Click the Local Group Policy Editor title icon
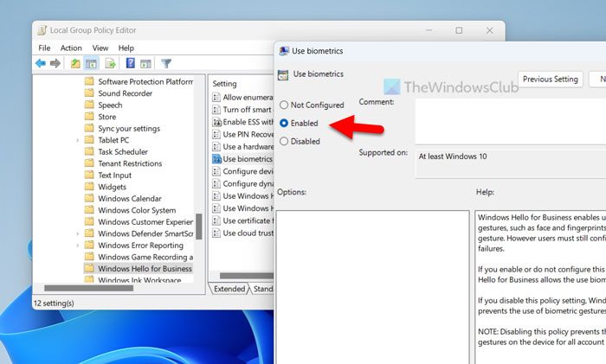Image resolution: width=606 pixels, height=364 pixels. pyautogui.click(x=42, y=30)
